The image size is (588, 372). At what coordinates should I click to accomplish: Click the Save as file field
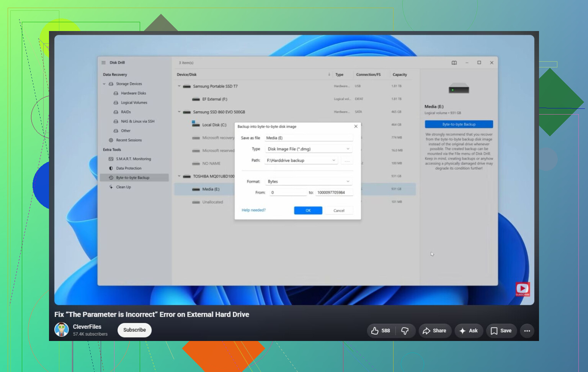point(309,138)
